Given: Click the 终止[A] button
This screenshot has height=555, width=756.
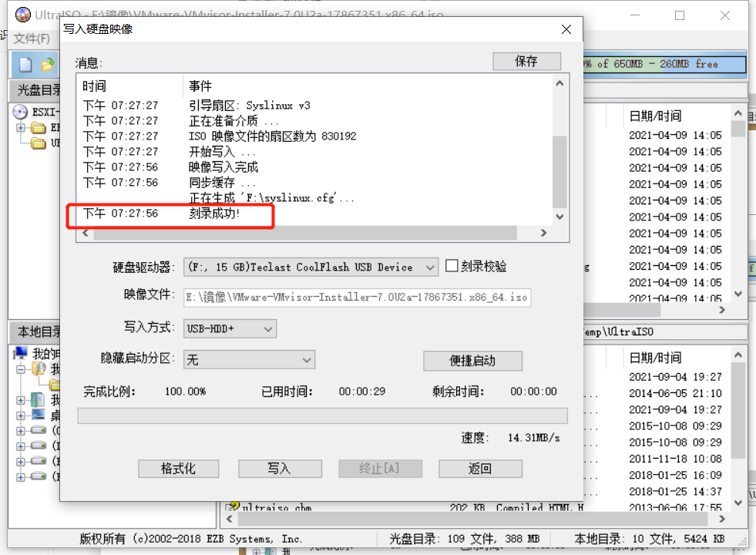Looking at the screenshot, I should 380,468.
